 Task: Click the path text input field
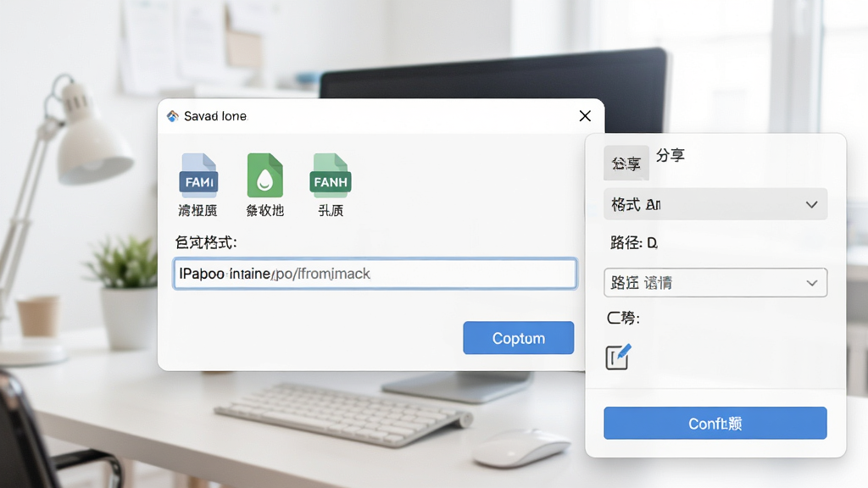click(375, 274)
